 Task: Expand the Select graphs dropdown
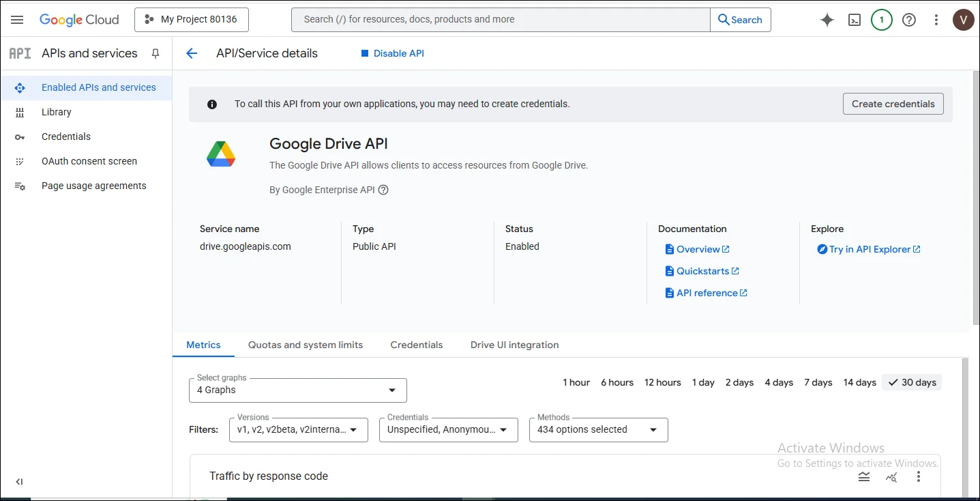point(298,390)
